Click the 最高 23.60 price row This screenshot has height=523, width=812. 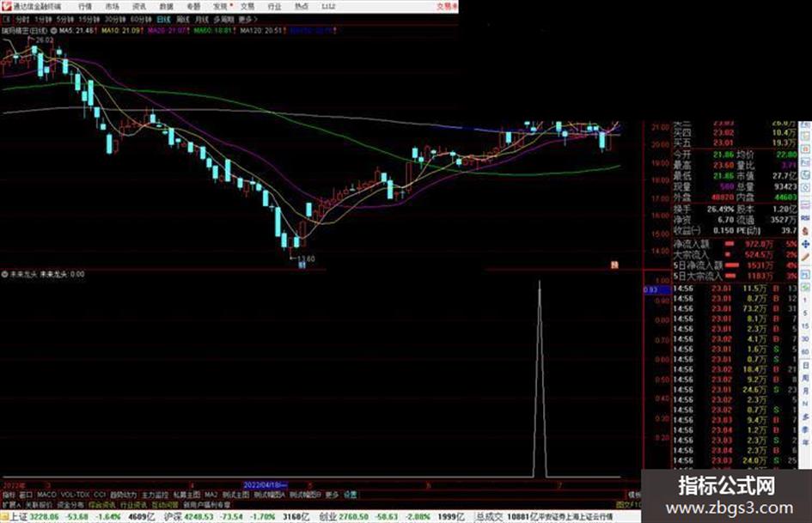pos(703,165)
